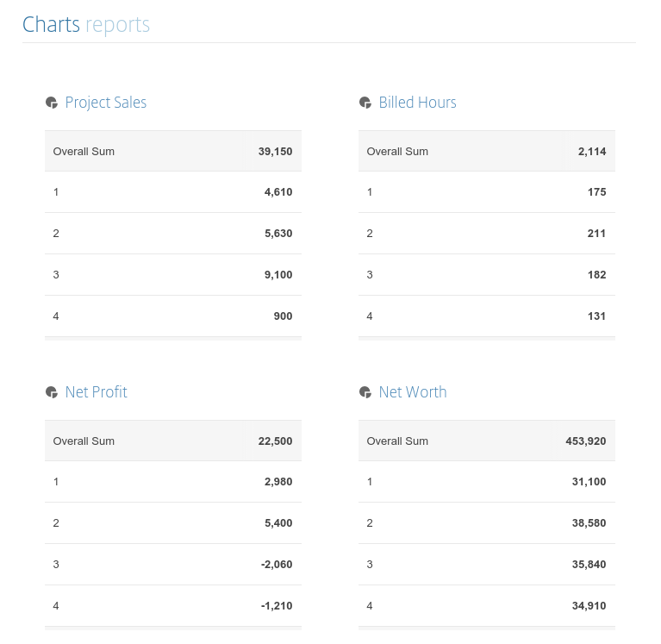Open the Billed Hours heading link

[x=417, y=103]
